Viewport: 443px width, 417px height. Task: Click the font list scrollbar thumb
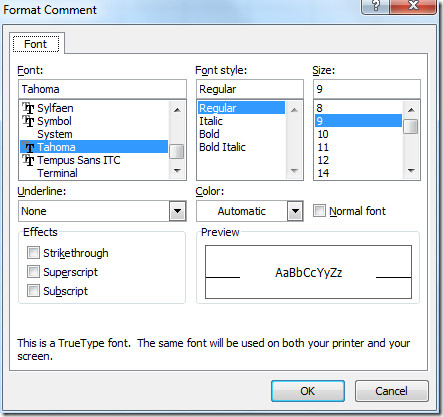pyautogui.click(x=177, y=152)
